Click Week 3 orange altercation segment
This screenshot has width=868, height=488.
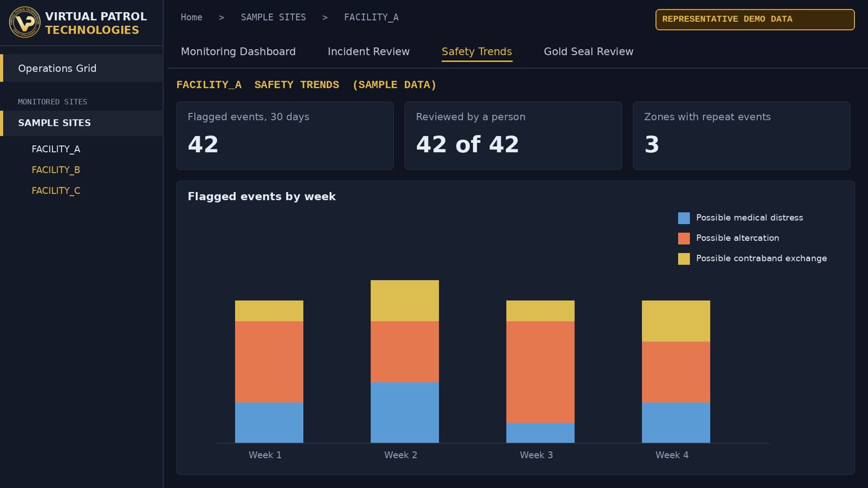click(x=540, y=372)
